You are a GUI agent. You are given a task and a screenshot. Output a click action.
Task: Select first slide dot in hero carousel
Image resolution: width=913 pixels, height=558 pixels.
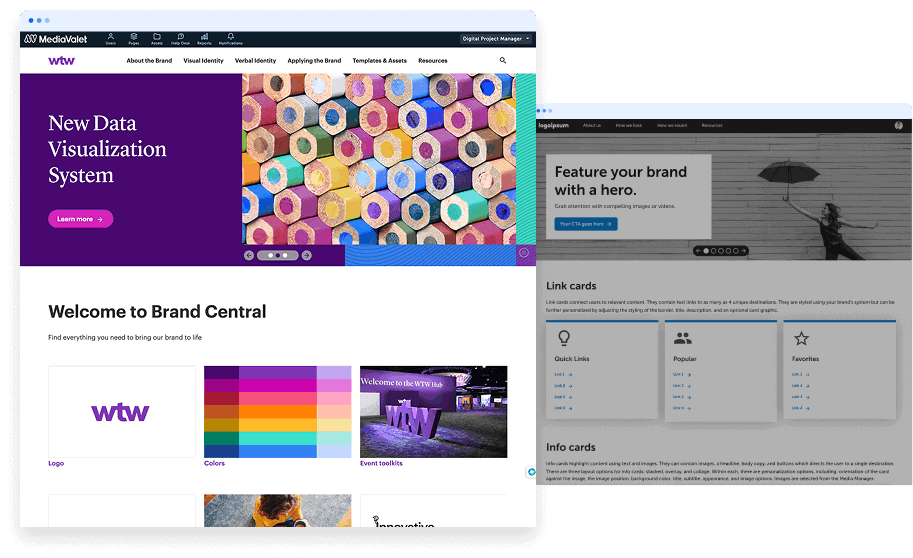pos(706,251)
